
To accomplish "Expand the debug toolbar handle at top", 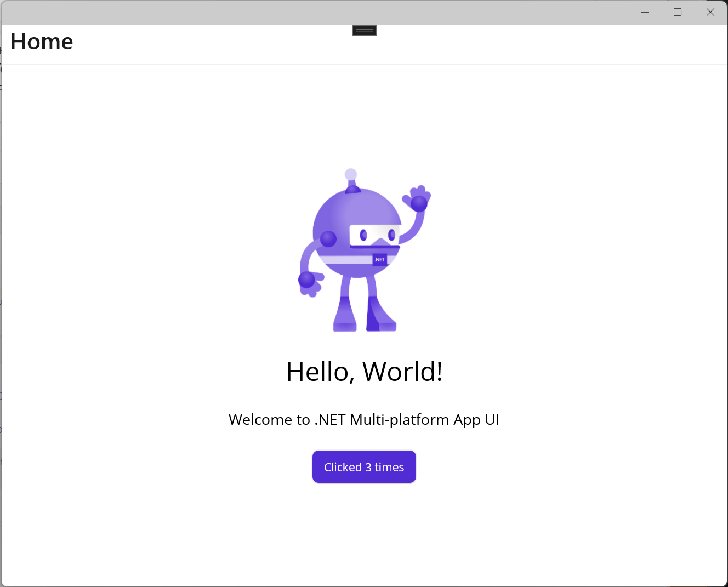I will [364, 30].
